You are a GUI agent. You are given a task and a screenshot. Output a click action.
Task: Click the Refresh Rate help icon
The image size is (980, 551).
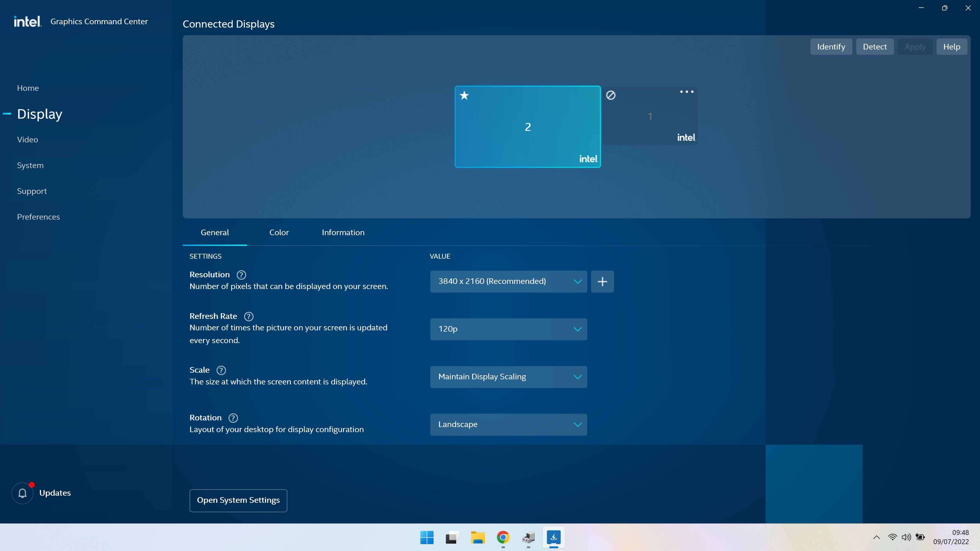[x=248, y=316]
